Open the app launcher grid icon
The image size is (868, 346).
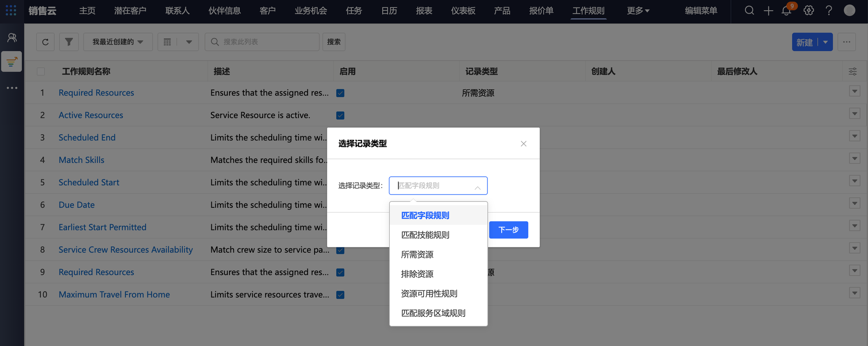point(11,10)
